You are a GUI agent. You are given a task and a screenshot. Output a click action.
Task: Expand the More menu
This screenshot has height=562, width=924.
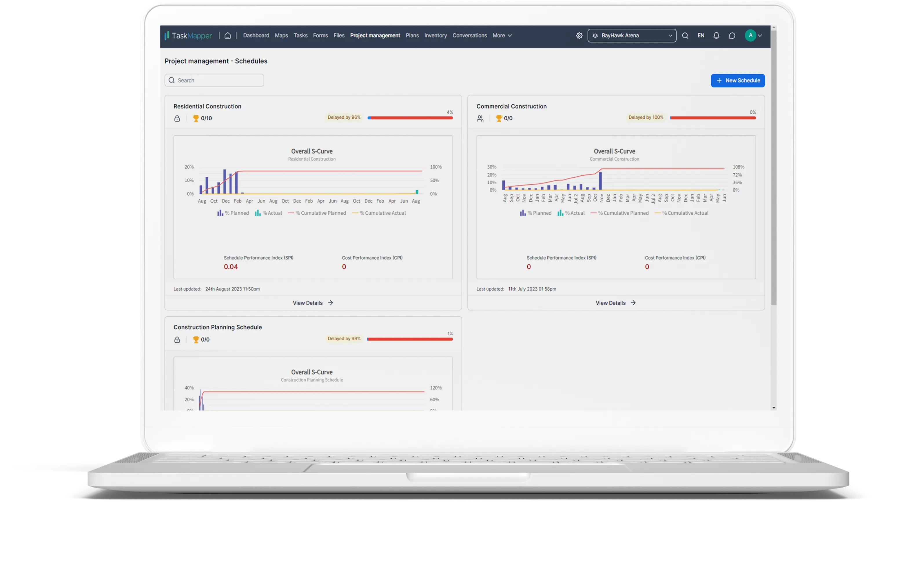502,36
